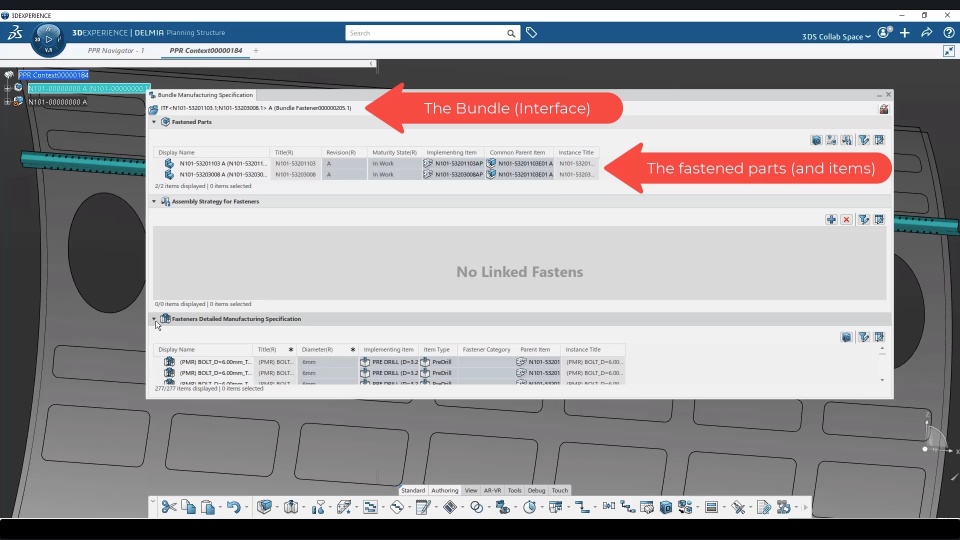Click the share arrow icon
The image size is (960, 540).
(927, 32)
